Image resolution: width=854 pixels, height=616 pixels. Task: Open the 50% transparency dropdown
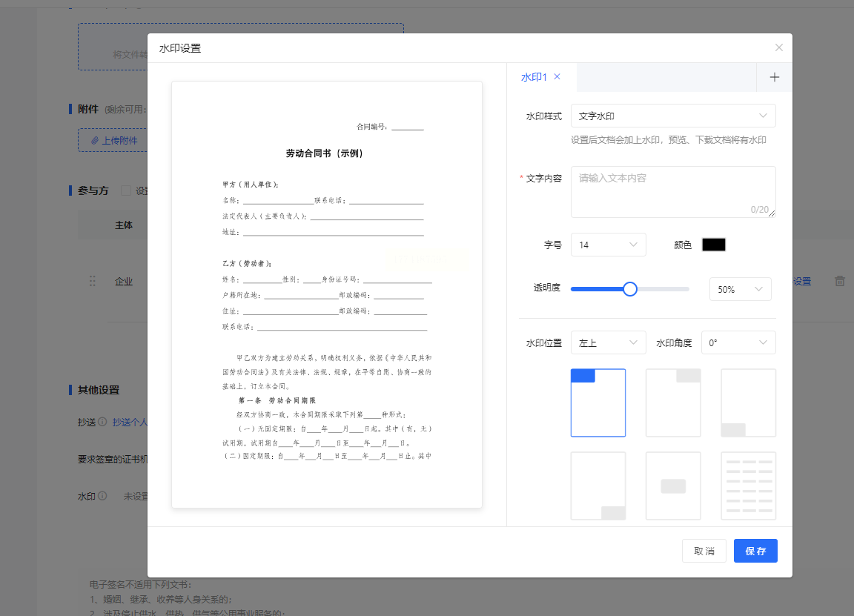[740, 289]
